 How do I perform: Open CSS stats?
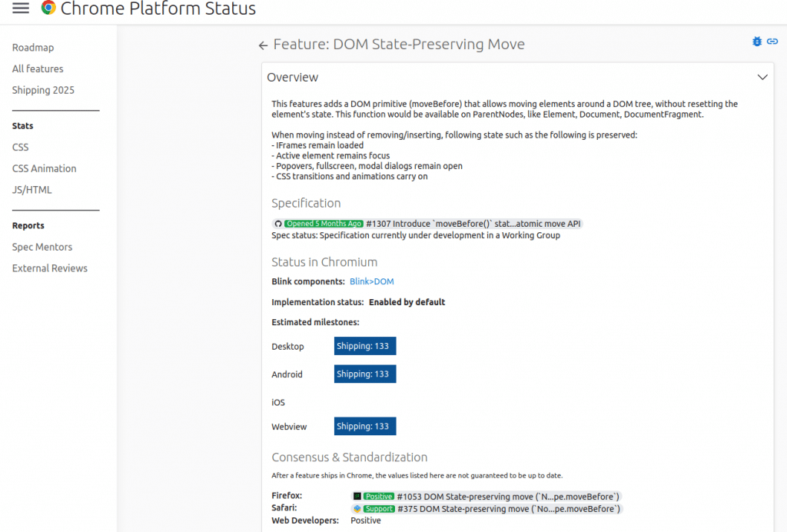tap(21, 147)
